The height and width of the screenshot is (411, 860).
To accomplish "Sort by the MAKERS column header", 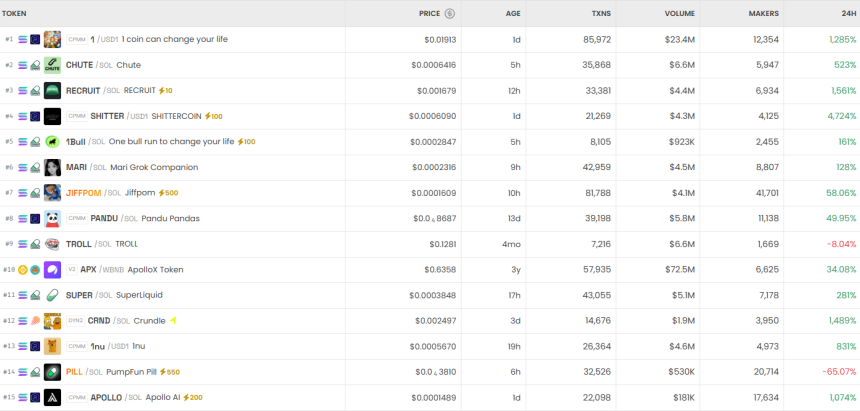I will click(763, 14).
